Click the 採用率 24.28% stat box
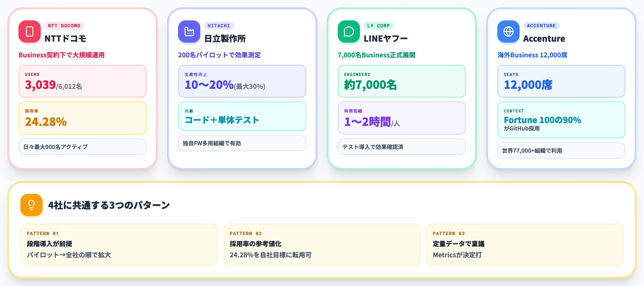This screenshot has height=286, width=644. pyautogui.click(x=83, y=118)
